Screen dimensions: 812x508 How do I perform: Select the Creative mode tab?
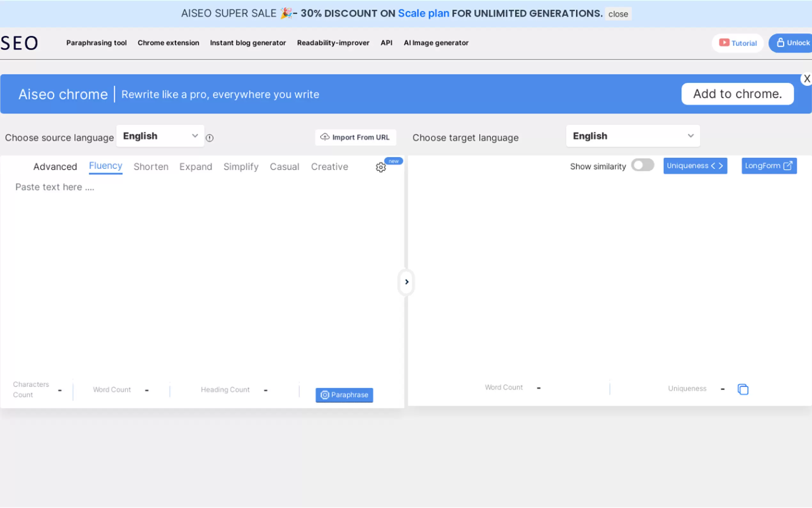(329, 167)
